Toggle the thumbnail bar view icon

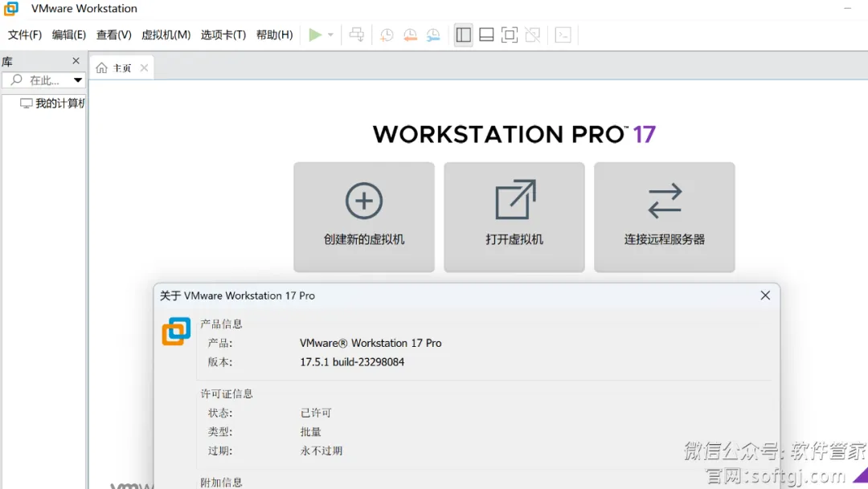coord(486,35)
